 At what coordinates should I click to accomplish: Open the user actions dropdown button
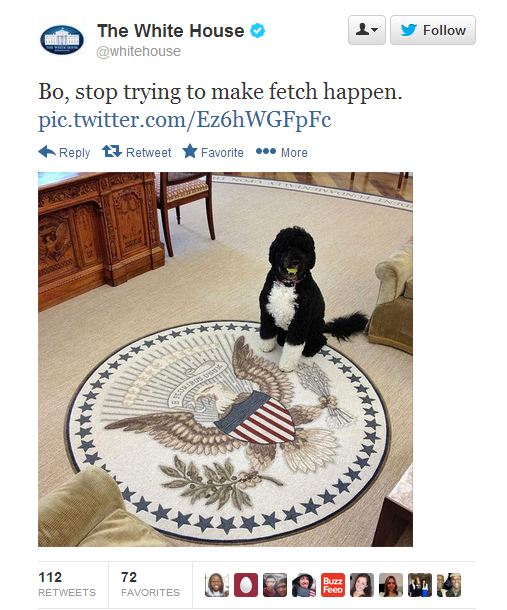pyautogui.click(x=367, y=30)
